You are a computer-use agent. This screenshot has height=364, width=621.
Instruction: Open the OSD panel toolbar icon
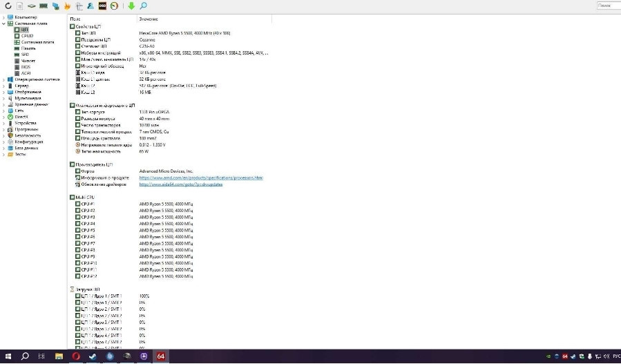[102, 6]
